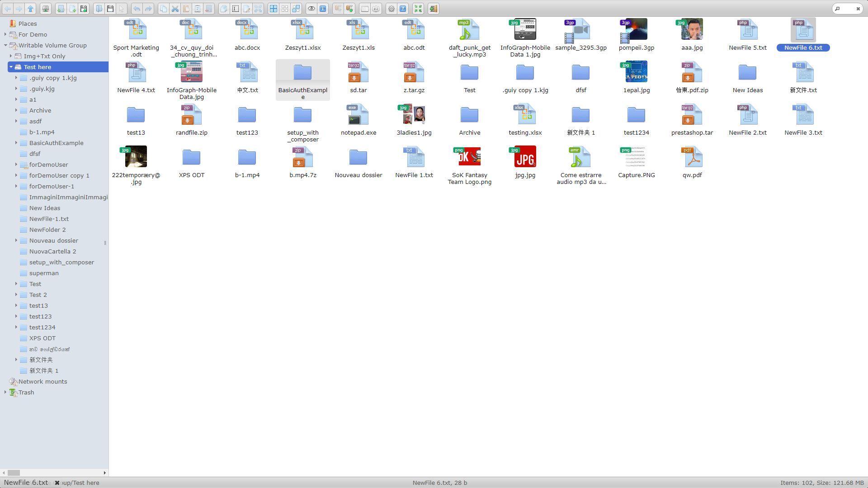The height and width of the screenshot is (488, 868).
Task: Click the Back navigation arrow
Action: pos(8,9)
